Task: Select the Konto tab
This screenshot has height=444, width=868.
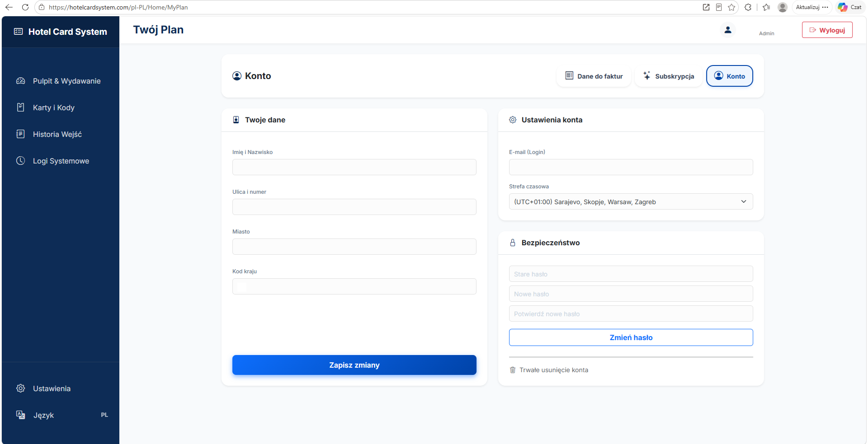Action: 730,76
